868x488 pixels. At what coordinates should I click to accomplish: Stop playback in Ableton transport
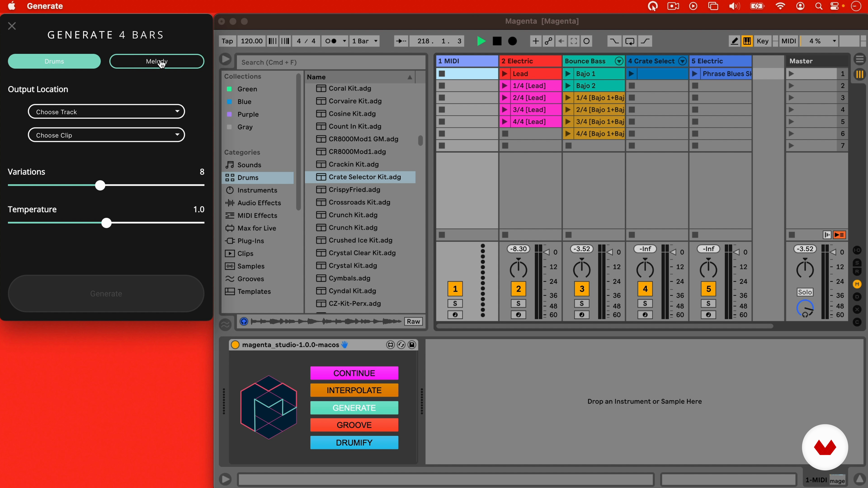tap(497, 41)
